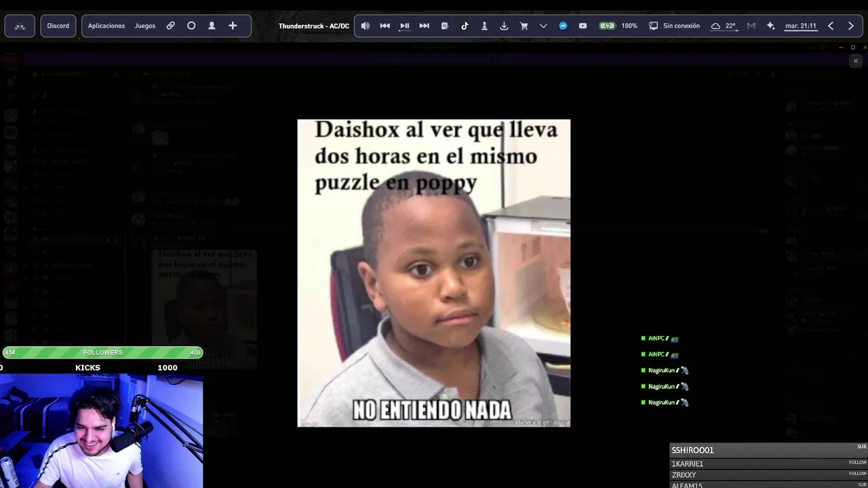This screenshot has height=488, width=868.
Task: Open the Aplicaciones menu
Action: [x=106, y=26]
